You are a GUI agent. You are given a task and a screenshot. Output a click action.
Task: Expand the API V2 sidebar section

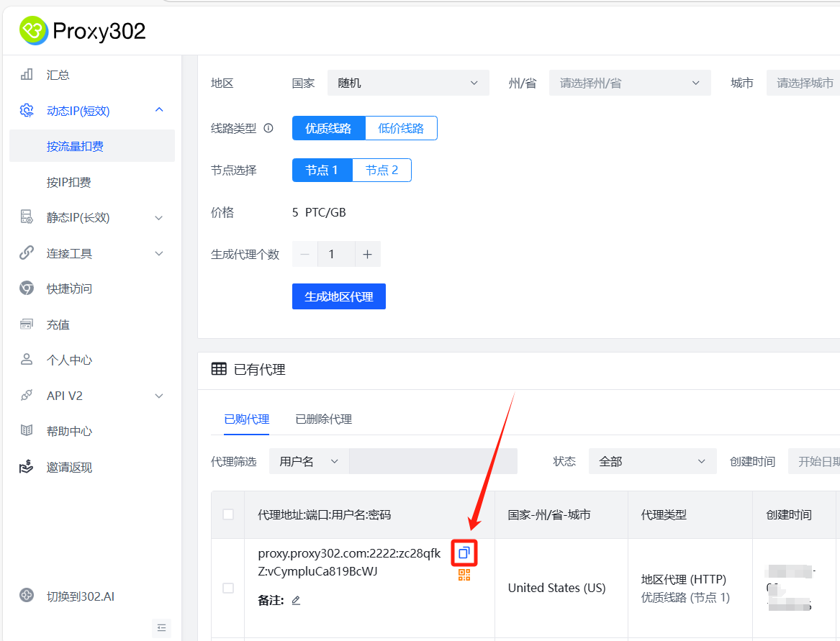[65, 395]
